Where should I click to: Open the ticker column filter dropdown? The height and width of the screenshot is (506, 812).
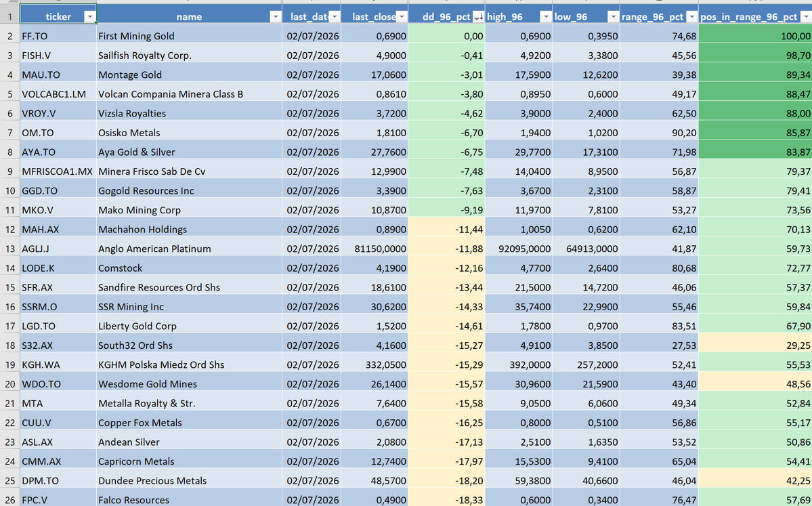(x=89, y=16)
